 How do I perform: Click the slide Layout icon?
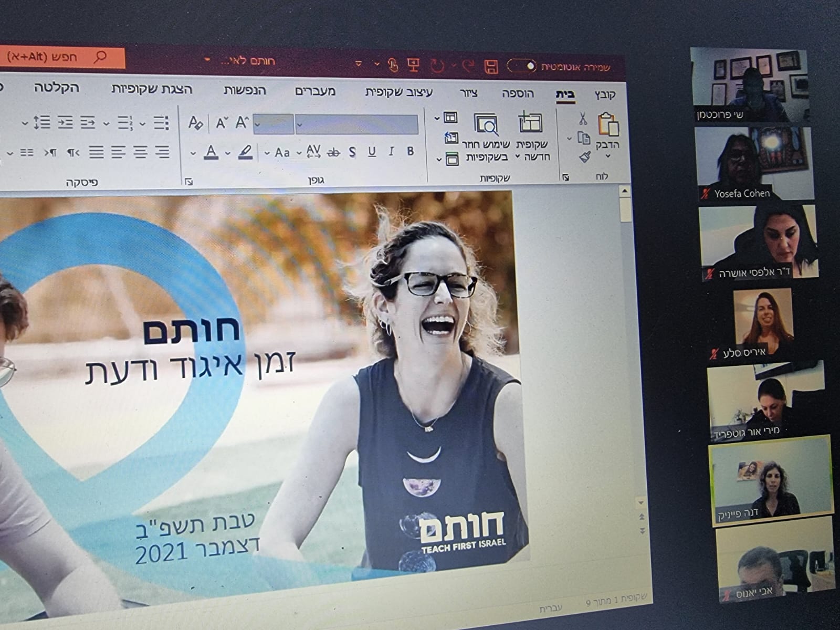coord(450,117)
